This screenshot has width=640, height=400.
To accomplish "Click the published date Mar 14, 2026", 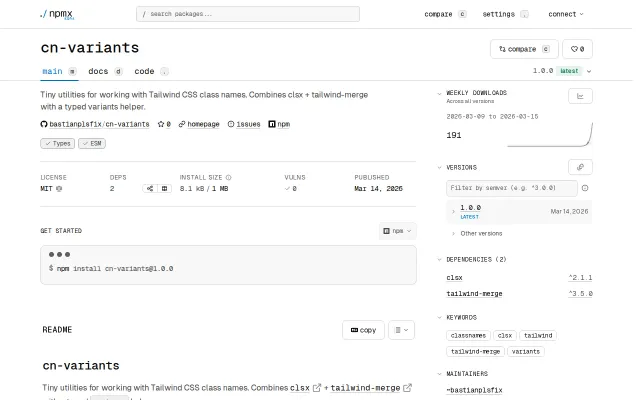I will [x=378, y=189].
